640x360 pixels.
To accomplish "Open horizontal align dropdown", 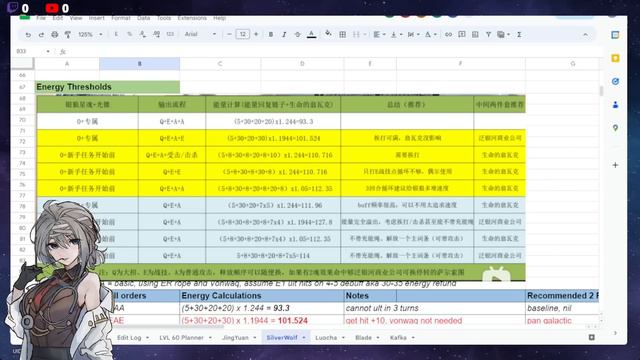I will (379, 35).
